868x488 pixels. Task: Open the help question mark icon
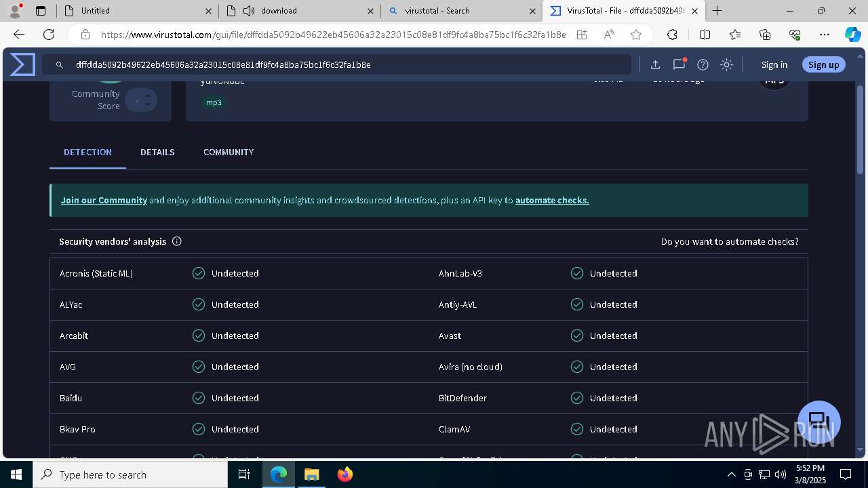coord(703,64)
